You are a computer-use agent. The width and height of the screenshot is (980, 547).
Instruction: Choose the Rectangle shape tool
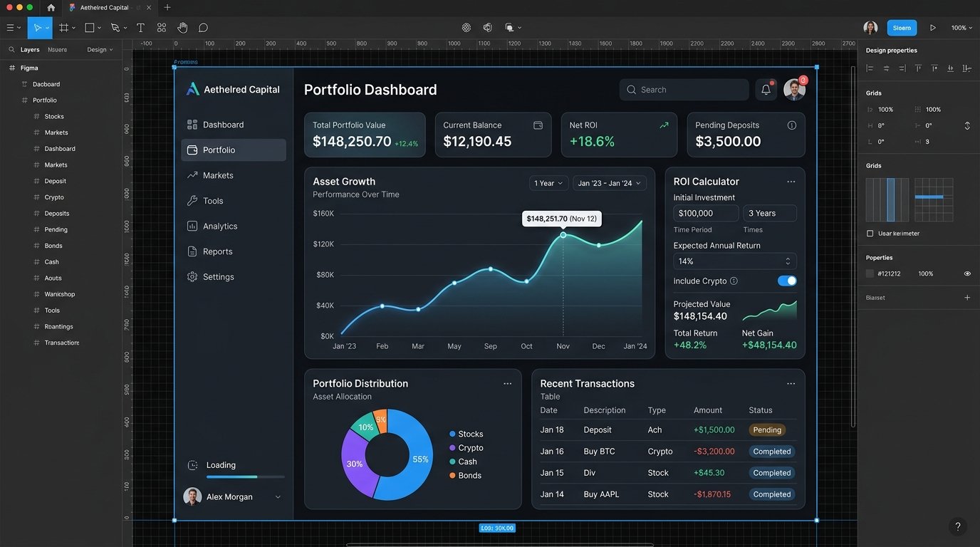[90, 28]
